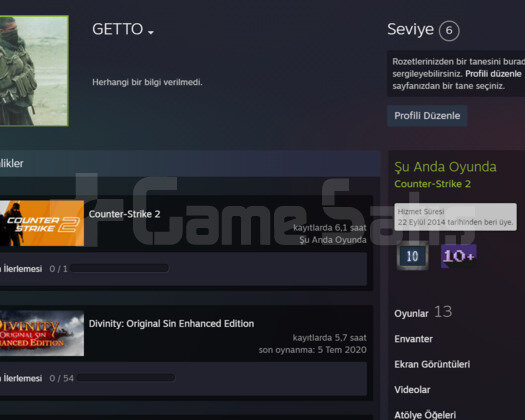Open Oyunlar games list
525x420 pixels.
(x=411, y=313)
